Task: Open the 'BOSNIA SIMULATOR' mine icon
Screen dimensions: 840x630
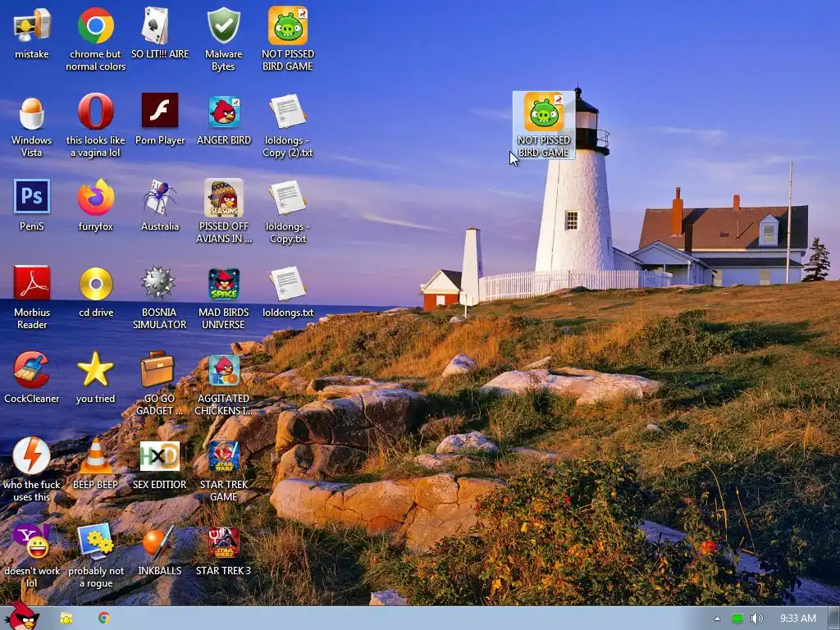Action: pos(160,283)
